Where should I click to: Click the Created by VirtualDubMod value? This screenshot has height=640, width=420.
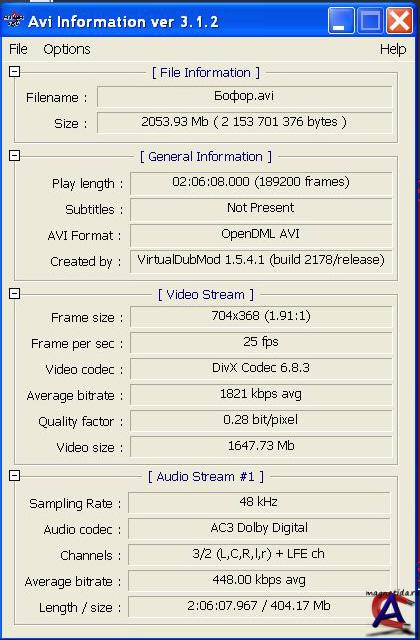[261, 260]
